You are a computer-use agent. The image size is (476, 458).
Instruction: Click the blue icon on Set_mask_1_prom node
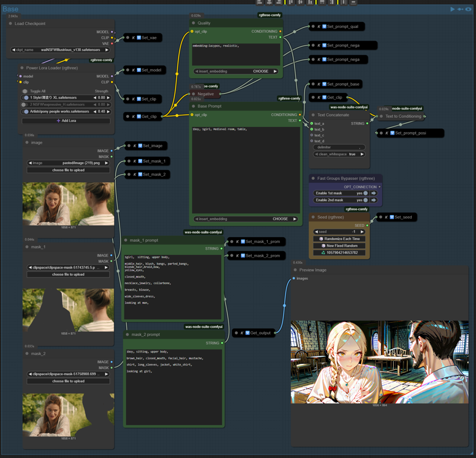pos(243,242)
